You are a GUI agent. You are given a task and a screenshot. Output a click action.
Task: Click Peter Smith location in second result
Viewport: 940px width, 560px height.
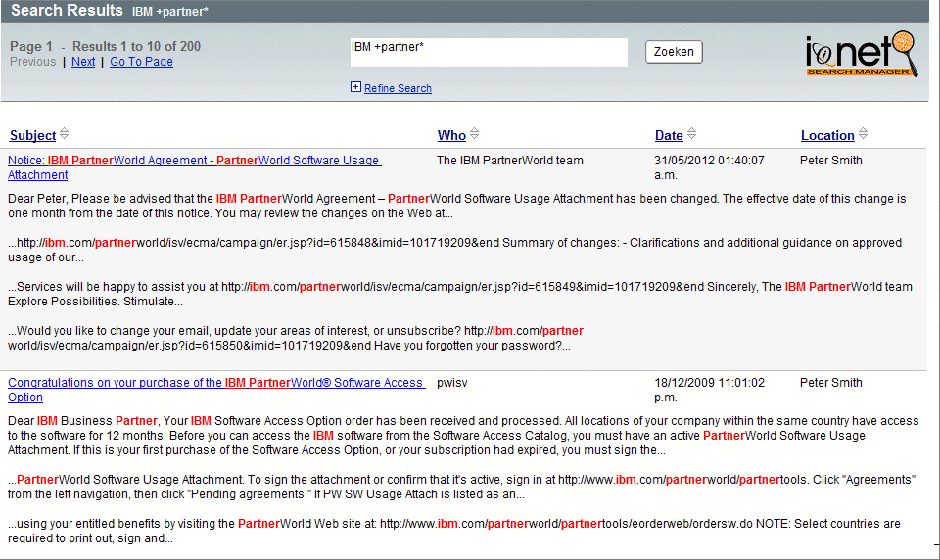tap(831, 383)
